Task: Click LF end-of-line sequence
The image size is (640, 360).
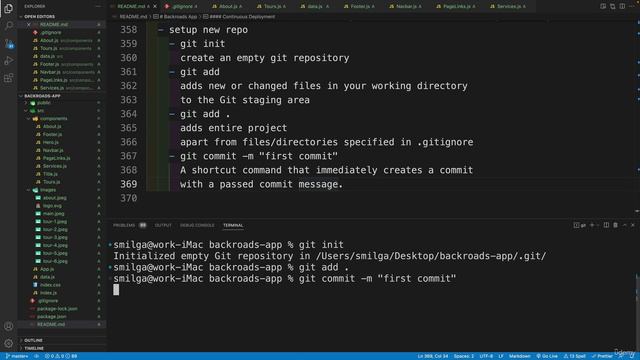Action: pyautogui.click(x=501, y=356)
